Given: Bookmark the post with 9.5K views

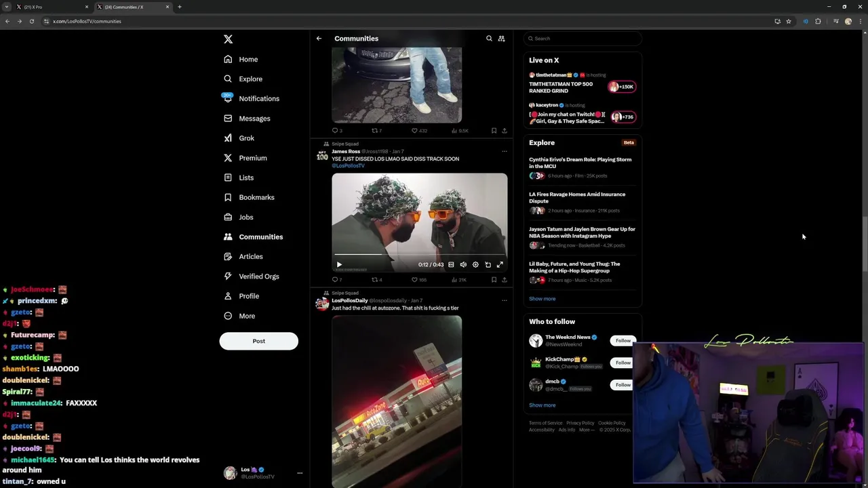Looking at the screenshot, I should click(x=494, y=131).
